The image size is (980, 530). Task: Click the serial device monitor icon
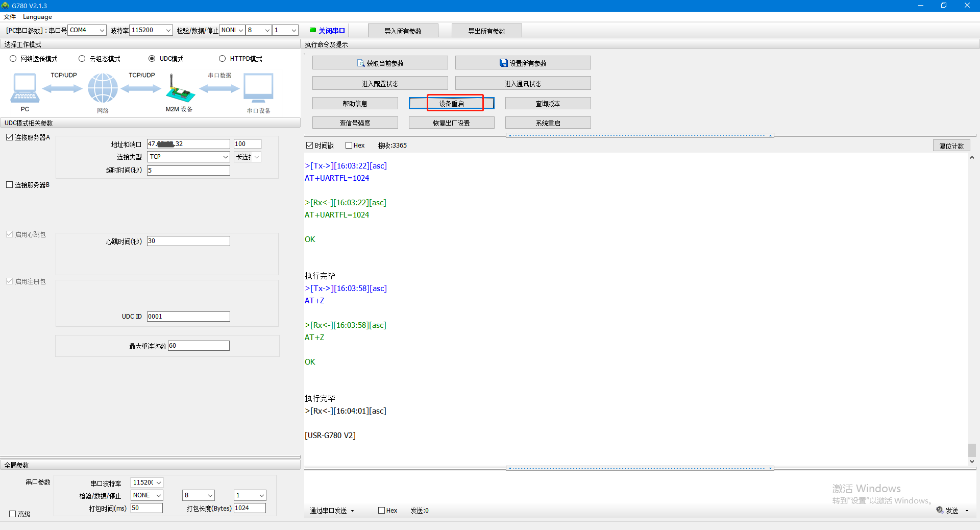pyautogui.click(x=258, y=88)
